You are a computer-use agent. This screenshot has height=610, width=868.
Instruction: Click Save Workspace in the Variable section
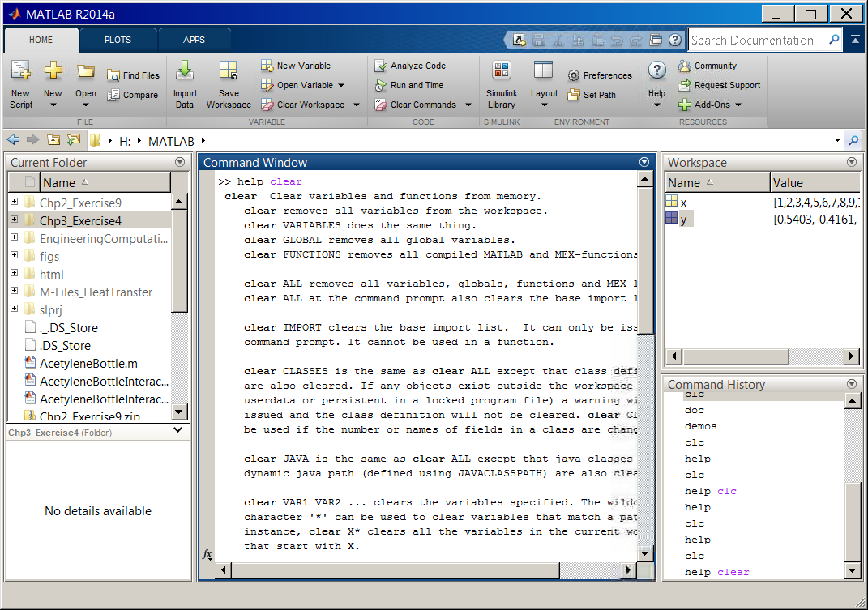(229, 84)
